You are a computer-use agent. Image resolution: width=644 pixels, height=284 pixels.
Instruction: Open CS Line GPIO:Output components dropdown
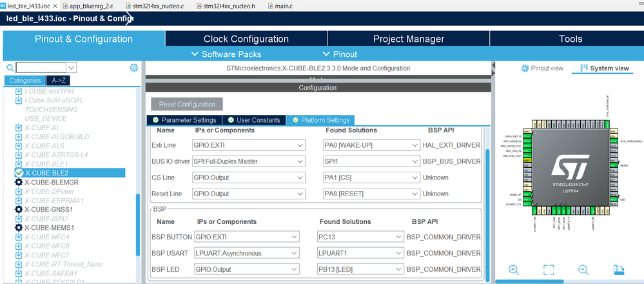pyautogui.click(x=249, y=177)
